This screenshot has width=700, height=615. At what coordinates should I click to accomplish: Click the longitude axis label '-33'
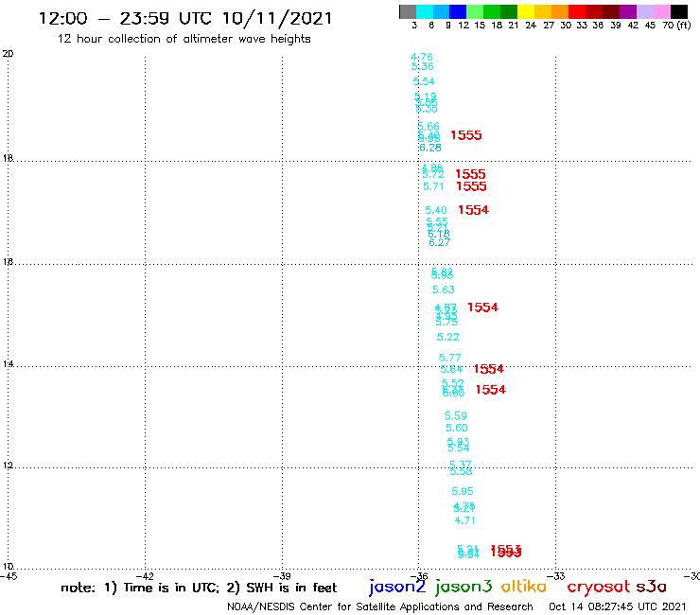point(556,576)
